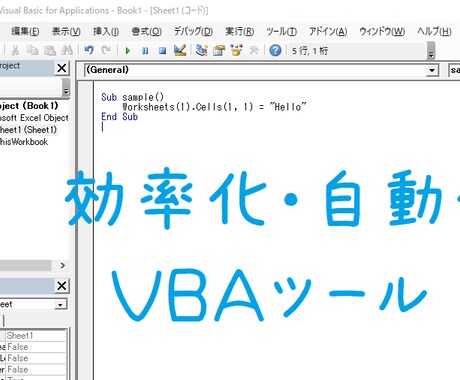Click the Copy icon in toolbar
The width and height of the screenshot is (460, 380).
click(32, 51)
